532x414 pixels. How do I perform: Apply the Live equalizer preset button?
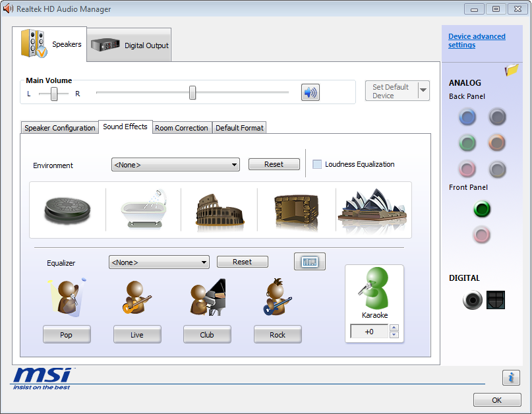click(137, 335)
